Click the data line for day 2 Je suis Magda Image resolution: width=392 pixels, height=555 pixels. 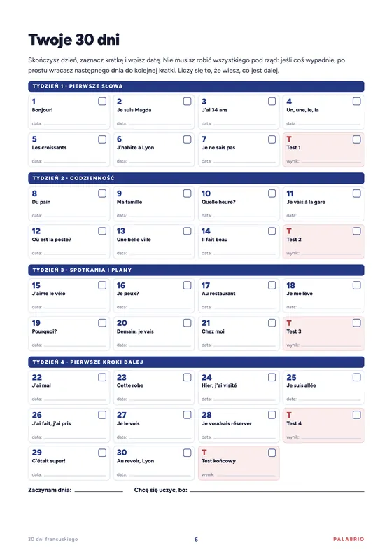160,124
